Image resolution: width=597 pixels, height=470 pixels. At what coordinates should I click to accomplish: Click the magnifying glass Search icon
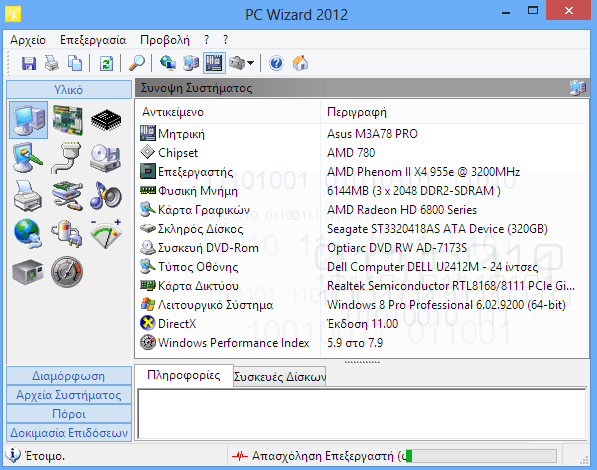[x=137, y=63]
